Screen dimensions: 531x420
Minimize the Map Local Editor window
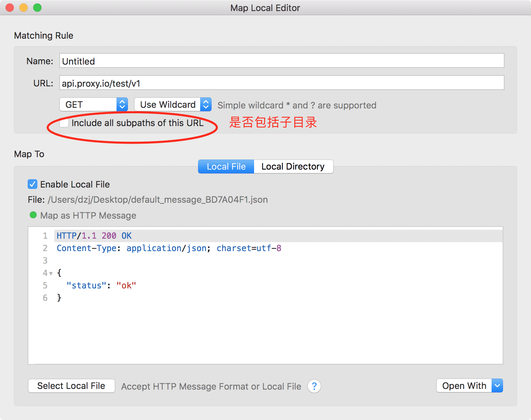(24, 8)
